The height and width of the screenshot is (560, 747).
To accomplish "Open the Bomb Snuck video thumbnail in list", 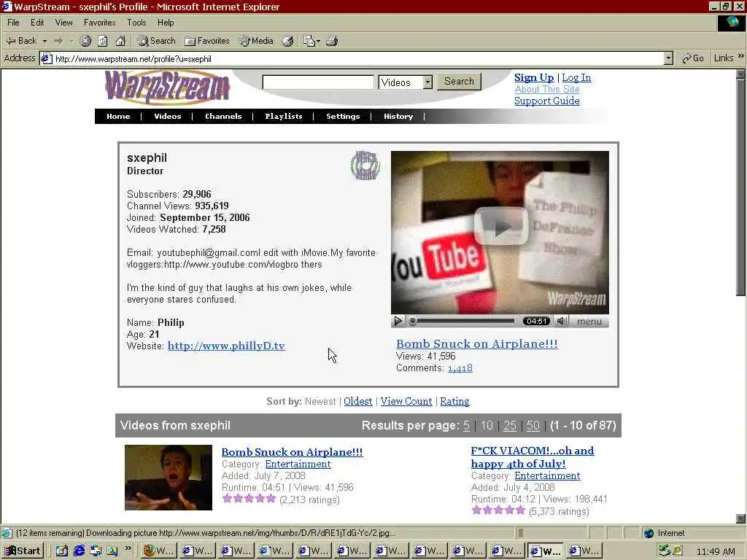I will (169, 478).
